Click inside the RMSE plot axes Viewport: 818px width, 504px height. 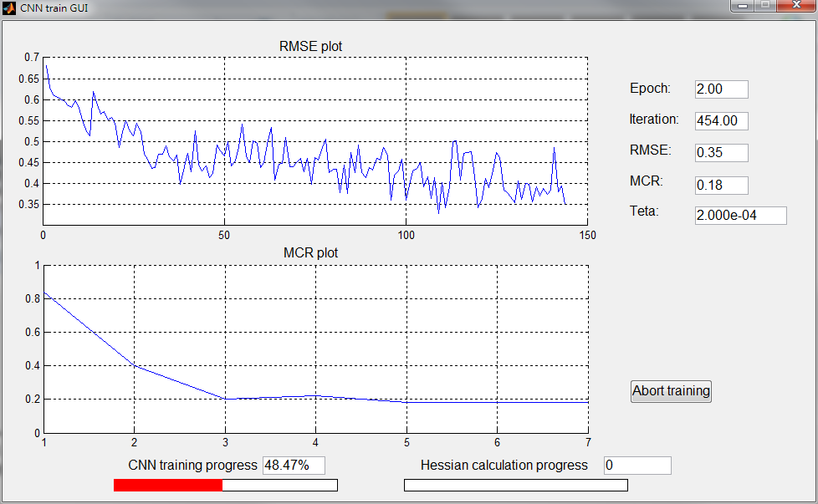pyautogui.click(x=315, y=141)
